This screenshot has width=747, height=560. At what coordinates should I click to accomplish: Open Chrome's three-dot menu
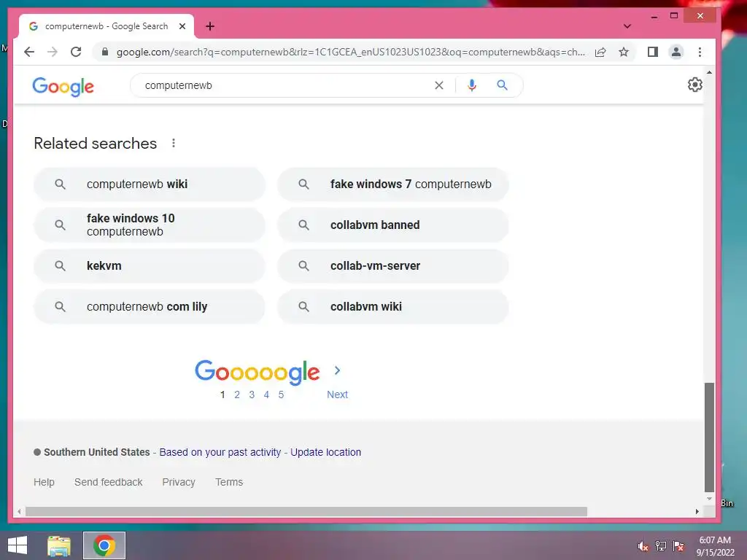[700, 52]
